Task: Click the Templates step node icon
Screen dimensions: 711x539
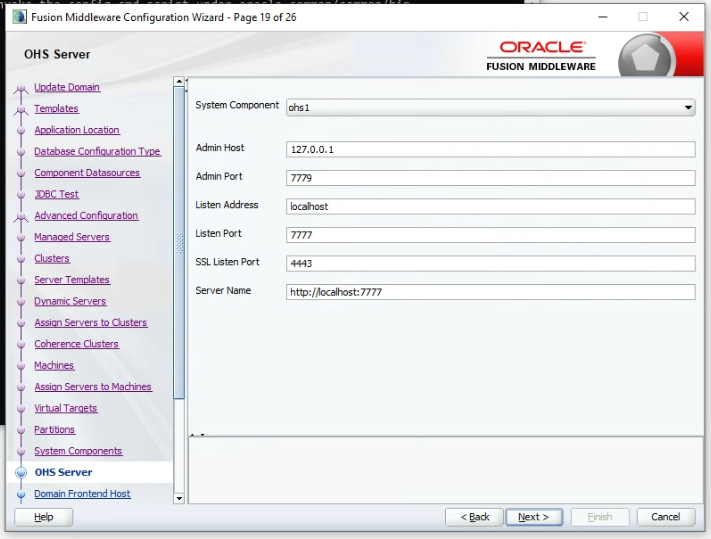Action: pos(21,110)
